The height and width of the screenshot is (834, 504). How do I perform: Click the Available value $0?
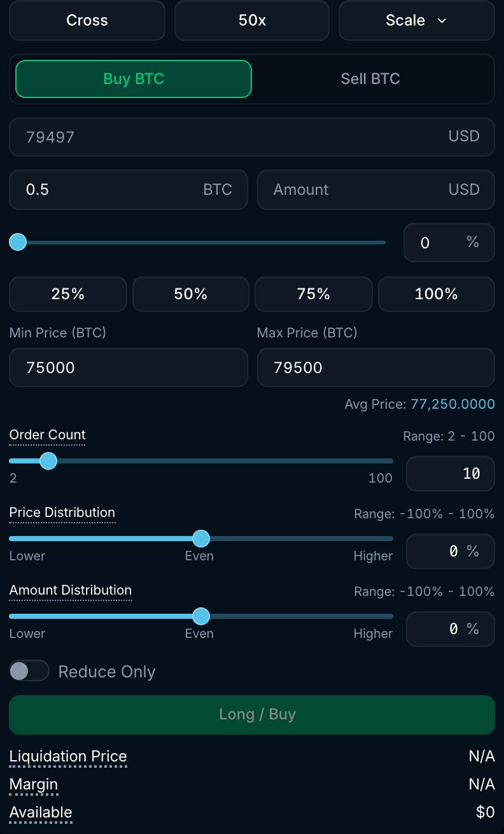pyautogui.click(x=485, y=812)
